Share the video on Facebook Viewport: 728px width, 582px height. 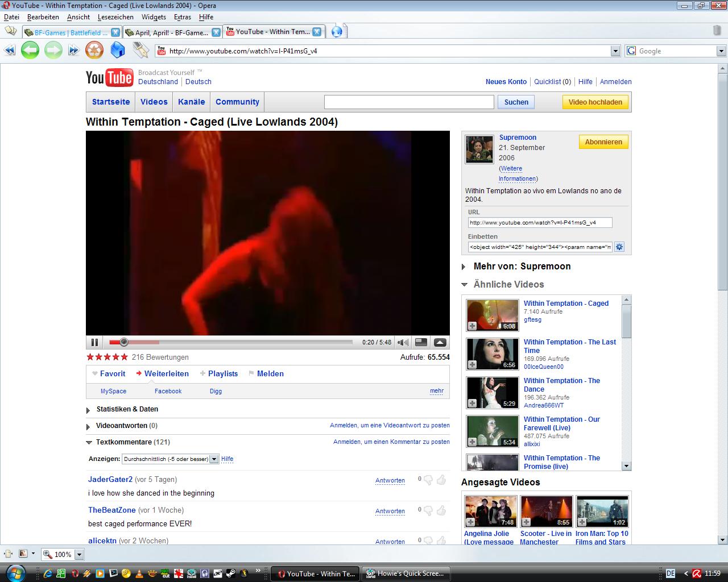click(168, 391)
